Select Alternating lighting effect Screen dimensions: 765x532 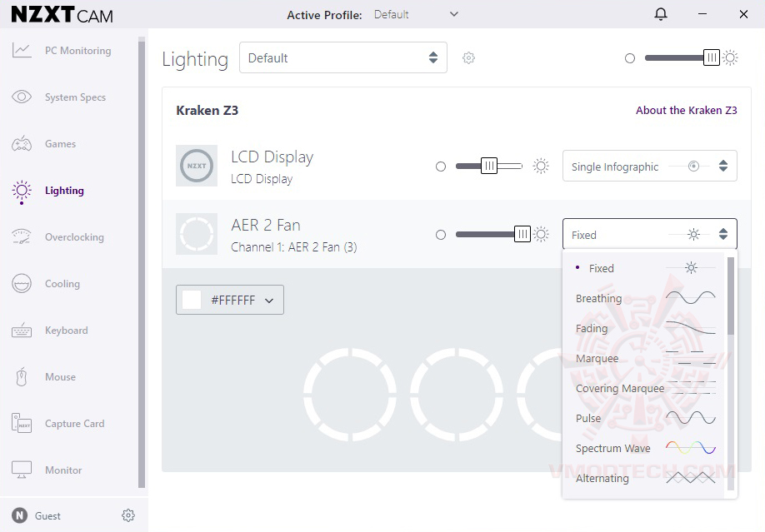(x=645, y=478)
